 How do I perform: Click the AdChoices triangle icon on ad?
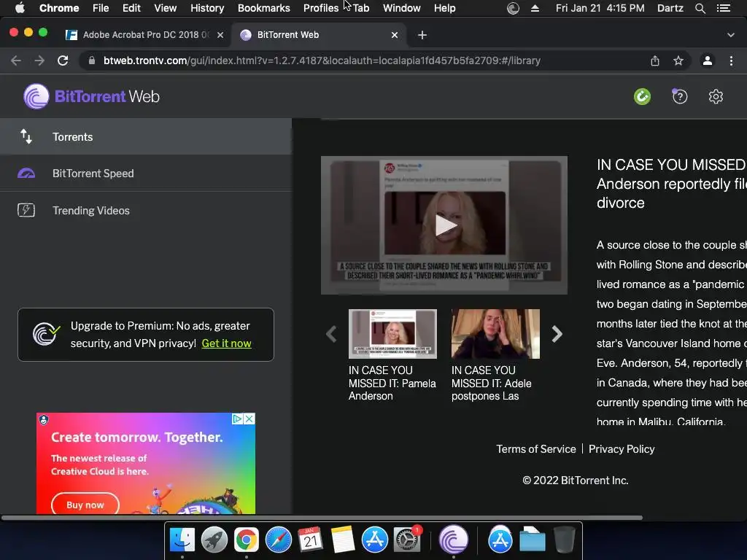(237, 419)
